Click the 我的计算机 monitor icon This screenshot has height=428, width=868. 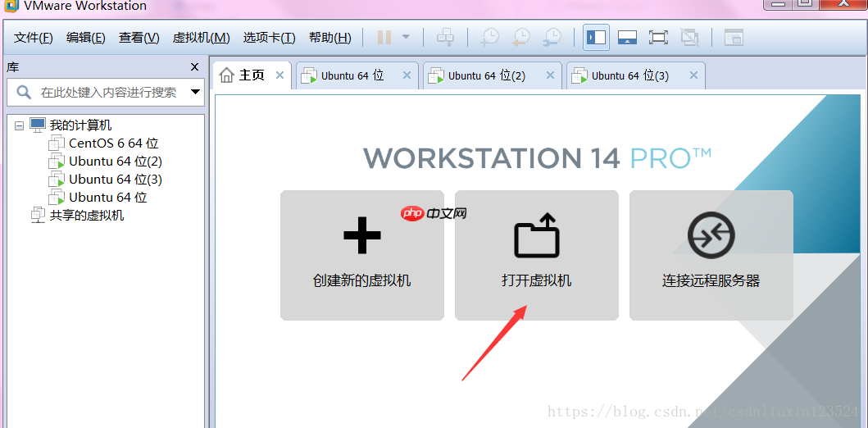[38, 125]
